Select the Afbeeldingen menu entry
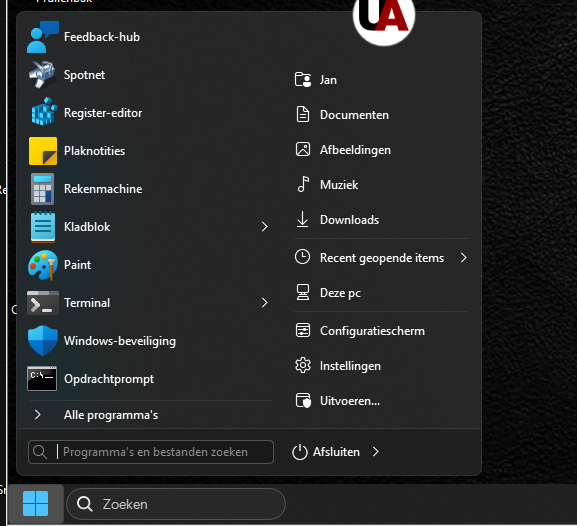Screen dimensions: 577x526 pyautogui.click(x=381, y=149)
